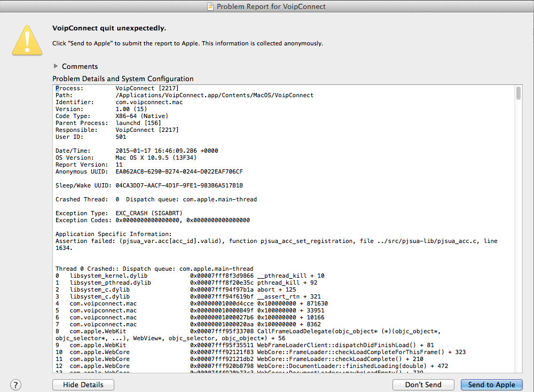Click the 'Crashed Thread: 0 Dispatch queue' line
This screenshot has width=534, height=392.
[x=156, y=199]
